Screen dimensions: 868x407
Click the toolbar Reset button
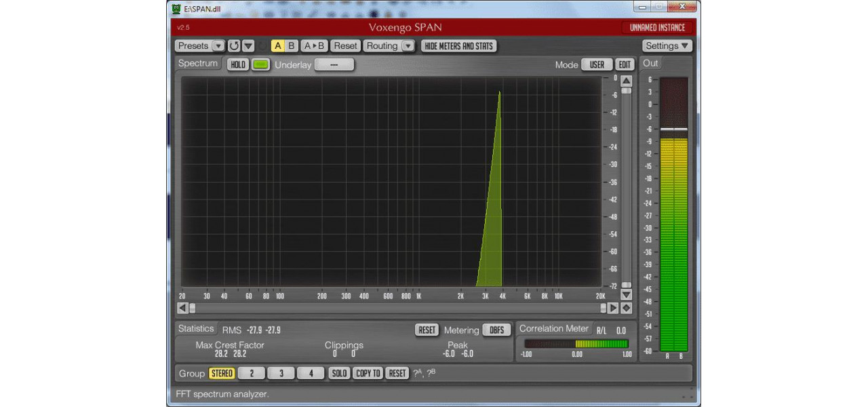tap(345, 46)
